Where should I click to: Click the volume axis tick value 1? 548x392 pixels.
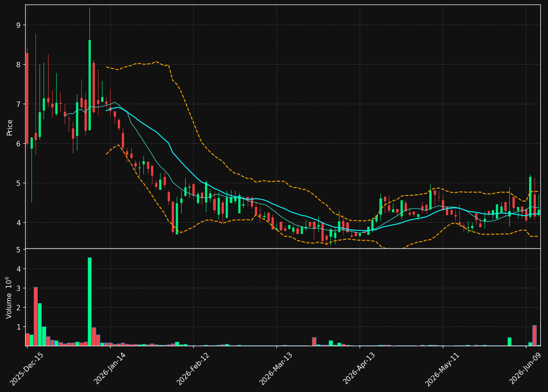[x=18, y=327]
